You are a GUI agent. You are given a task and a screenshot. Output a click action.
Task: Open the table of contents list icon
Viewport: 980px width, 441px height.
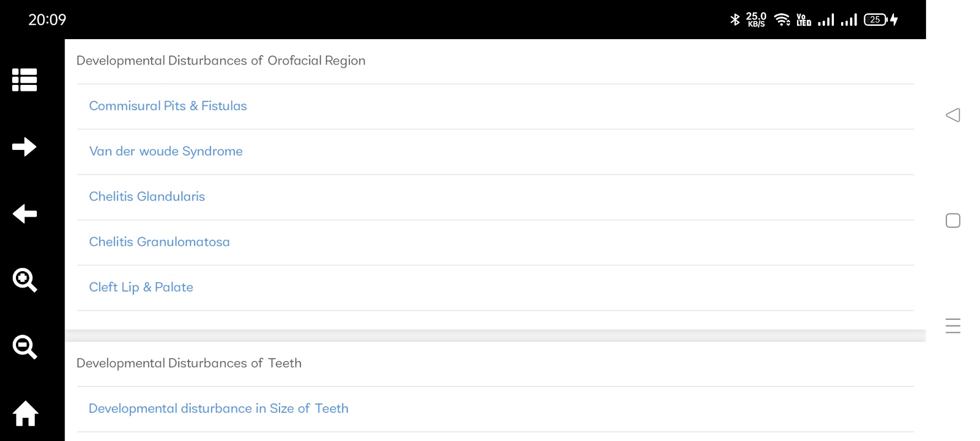[25, 80]
